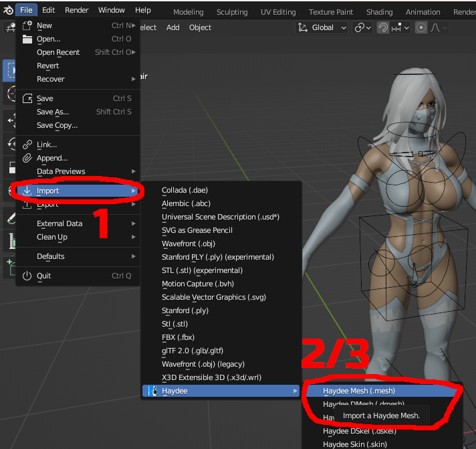Click the Quit power icon

click(27, 276)
